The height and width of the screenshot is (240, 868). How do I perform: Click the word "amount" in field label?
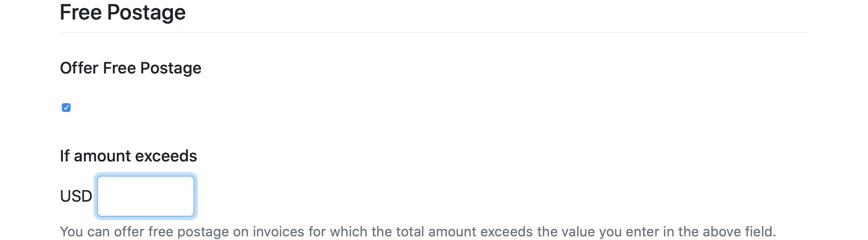pyautogui.click(x=102, y=156)
